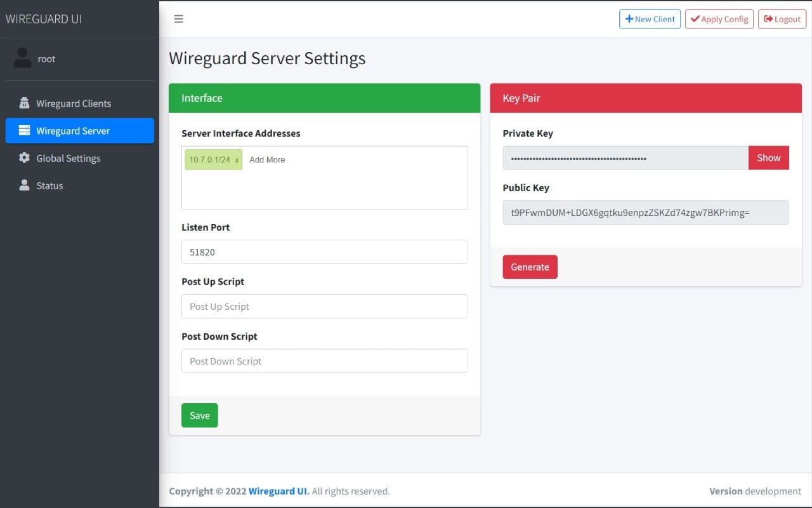Click the Status person icon

click(x=24, y=185)
